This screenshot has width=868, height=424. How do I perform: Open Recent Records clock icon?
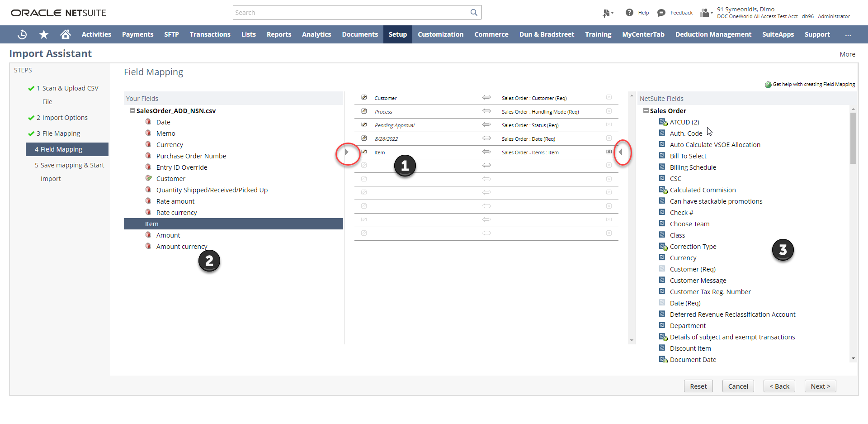tap(22, 34)
